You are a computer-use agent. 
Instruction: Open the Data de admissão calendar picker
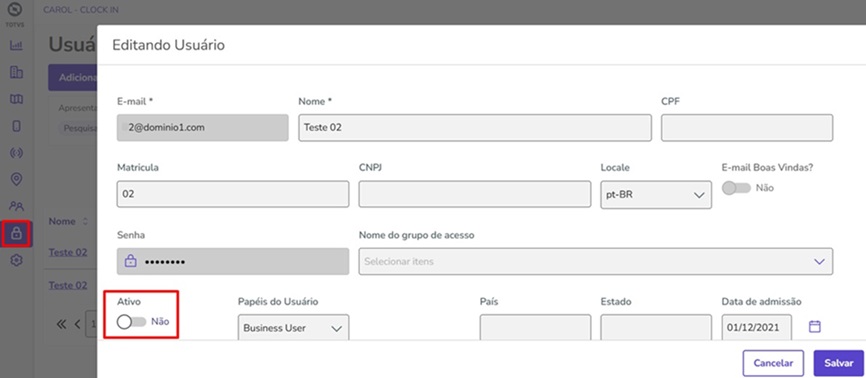tap(815, 327)
